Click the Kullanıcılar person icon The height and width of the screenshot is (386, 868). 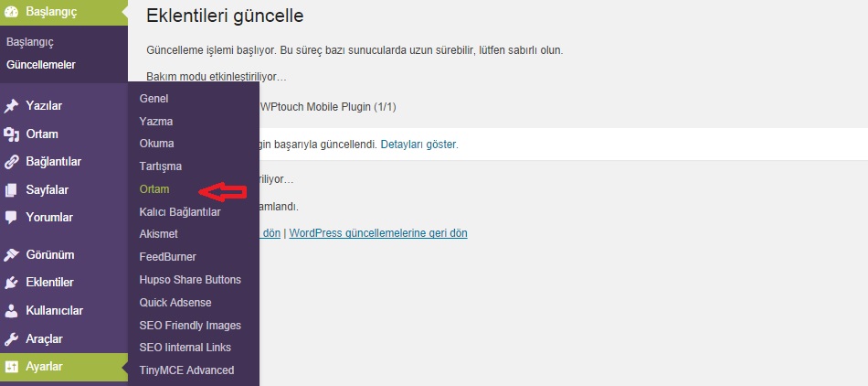[11, 311]
